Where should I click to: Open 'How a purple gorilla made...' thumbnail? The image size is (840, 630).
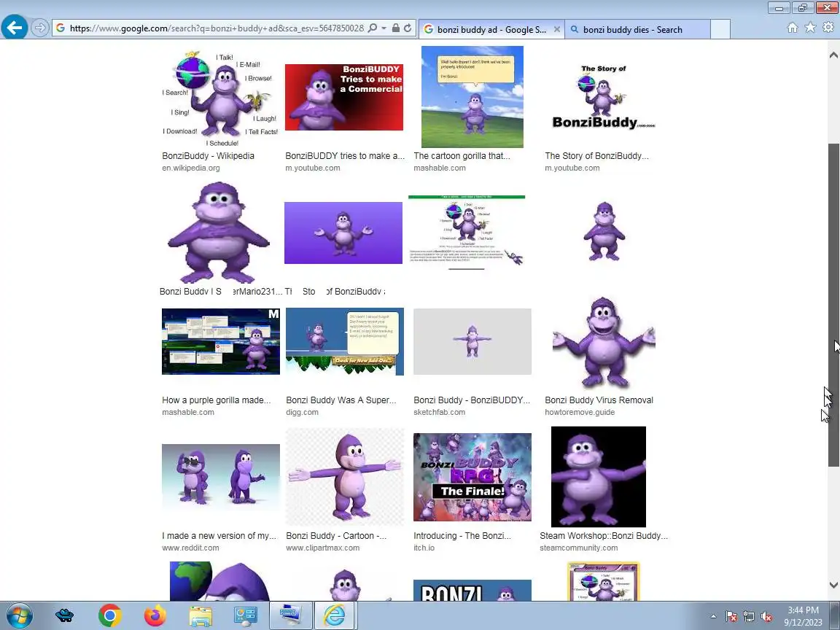[221, 341]
